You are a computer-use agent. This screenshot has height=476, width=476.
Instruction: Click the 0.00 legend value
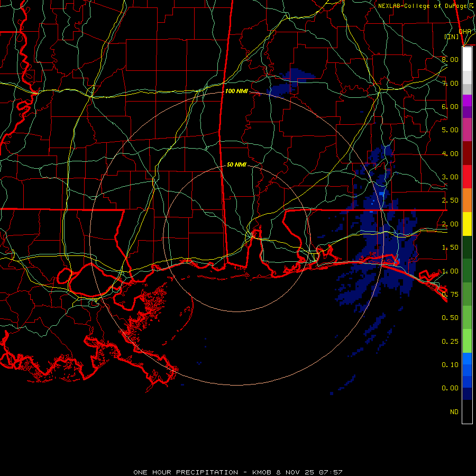[450, 388]
